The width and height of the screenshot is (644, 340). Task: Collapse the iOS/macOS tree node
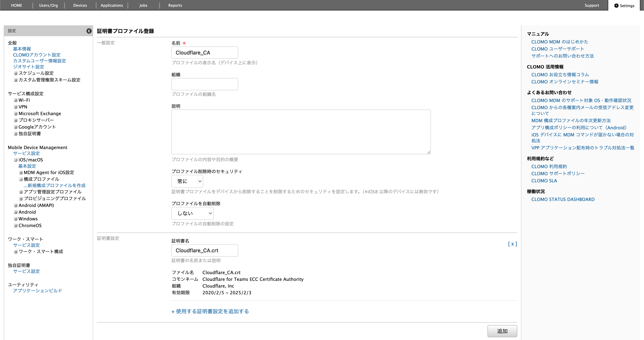pyautogui.click(x=15, y=160)
